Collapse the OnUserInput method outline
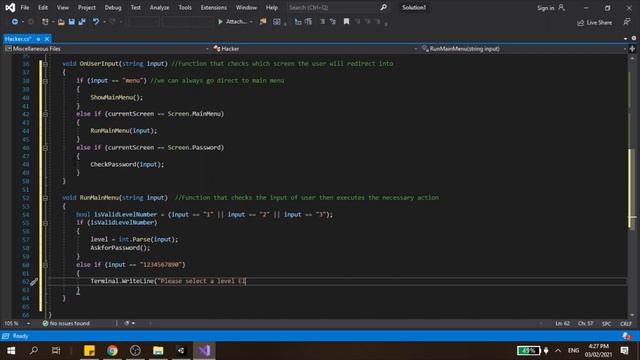The height and width of the screenshot is (360, 640). (45, 64)
